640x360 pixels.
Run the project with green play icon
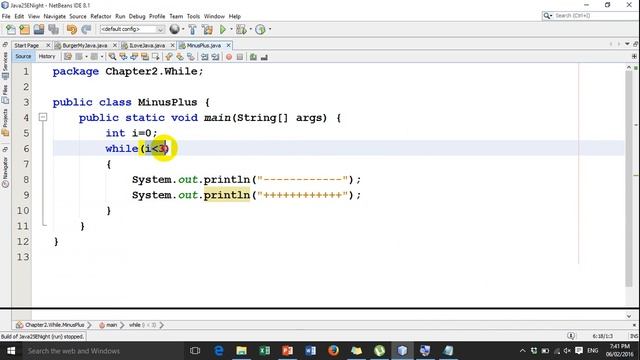coord(223,29)
